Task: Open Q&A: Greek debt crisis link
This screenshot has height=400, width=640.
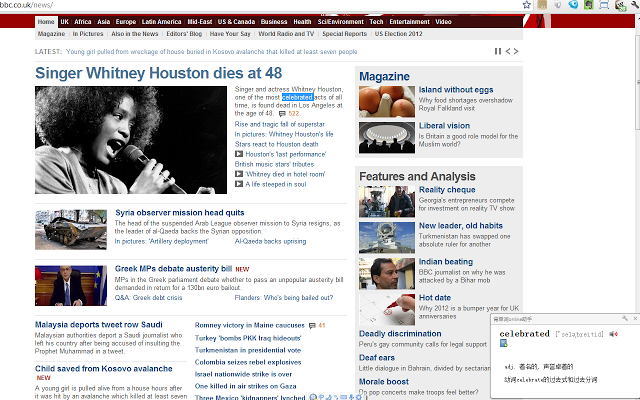Action: tap(149, 298)
